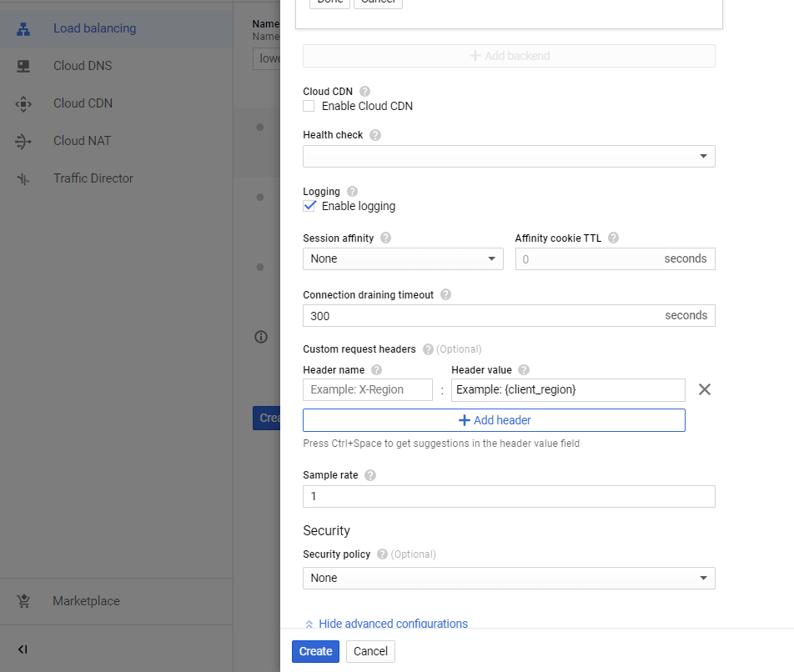Click help icon next to Sample rate
The width and height of the screenshot is (794, 672).
370,475
